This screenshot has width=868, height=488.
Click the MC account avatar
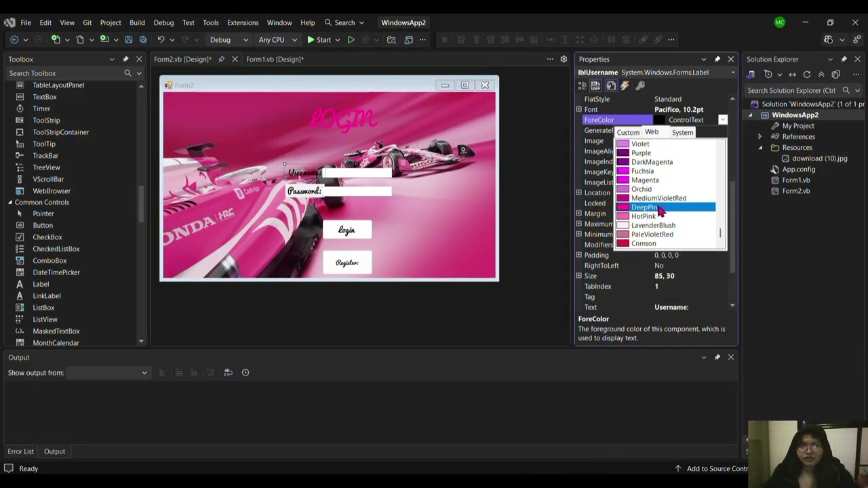click(x=780, y=22)
